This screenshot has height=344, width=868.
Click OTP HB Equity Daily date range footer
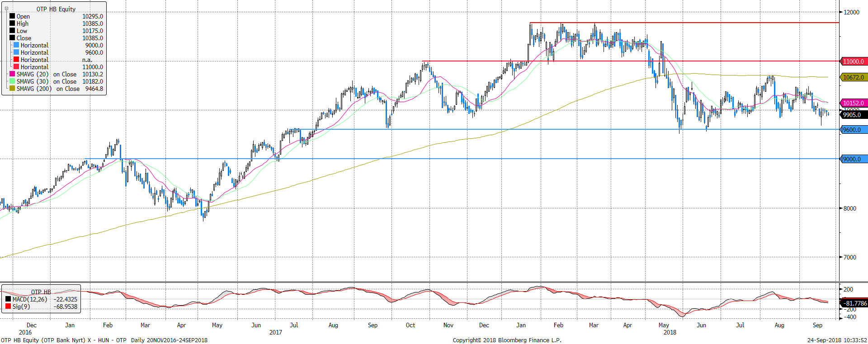pos(104,340)
